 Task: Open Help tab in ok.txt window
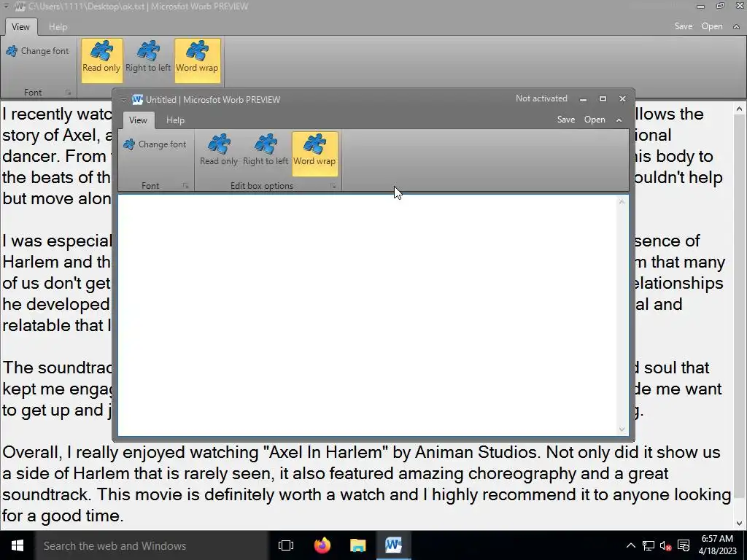click(58, 27)
